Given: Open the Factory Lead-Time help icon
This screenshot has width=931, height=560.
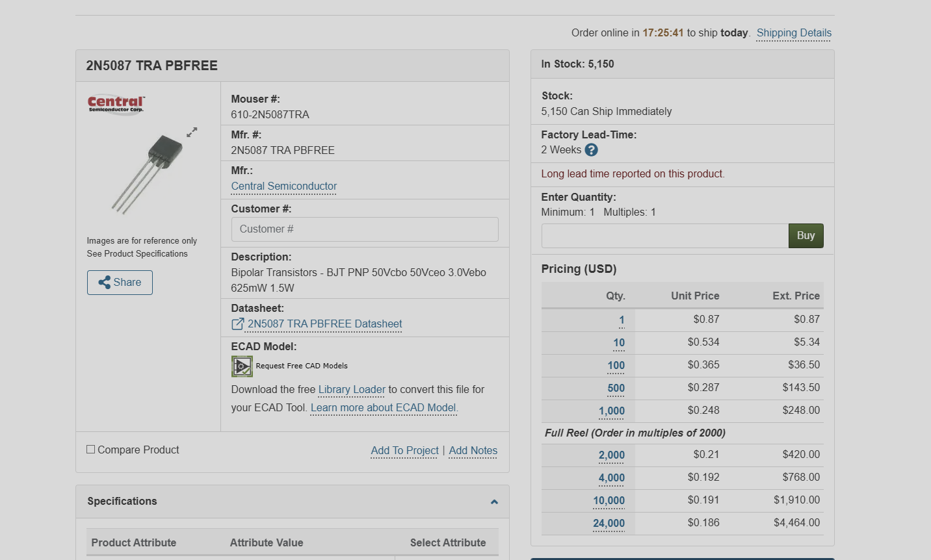Looking at the screenshot, I should (591, 150).
